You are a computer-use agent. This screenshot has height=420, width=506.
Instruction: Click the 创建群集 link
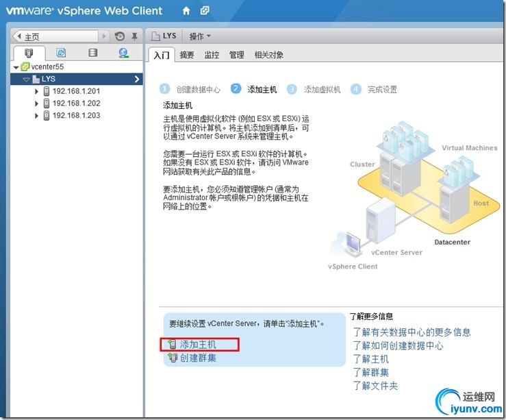pos(198,358)
